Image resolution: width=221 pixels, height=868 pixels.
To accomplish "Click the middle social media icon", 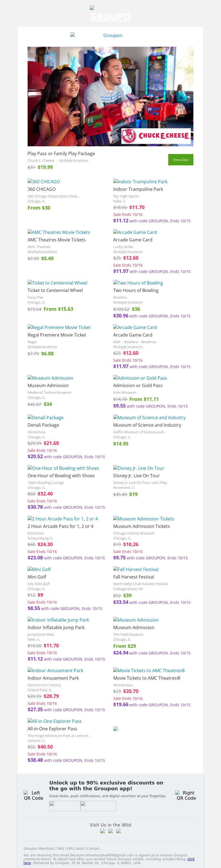I will click(110, 831).
